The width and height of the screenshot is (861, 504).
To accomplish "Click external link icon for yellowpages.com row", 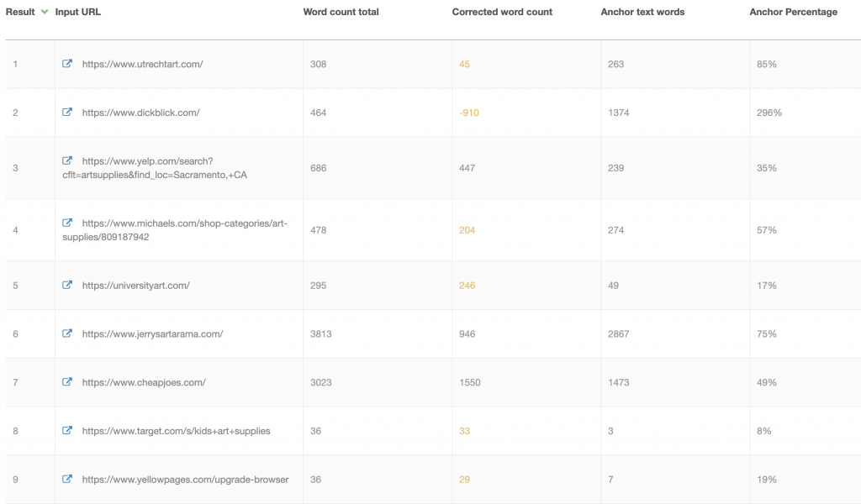I will 67,479.
